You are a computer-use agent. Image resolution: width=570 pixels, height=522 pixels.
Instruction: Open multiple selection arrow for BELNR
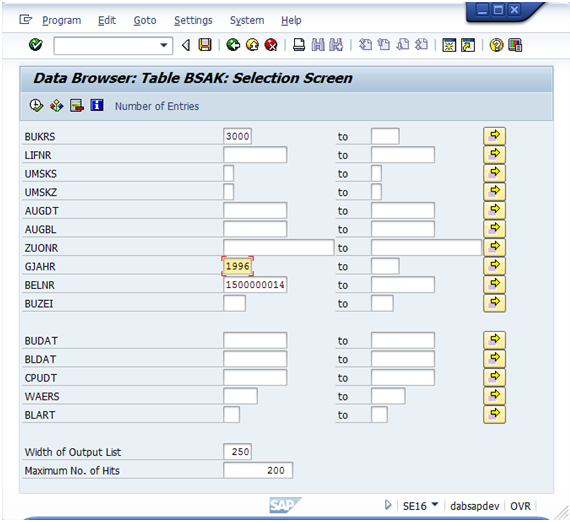pos(494,285)
